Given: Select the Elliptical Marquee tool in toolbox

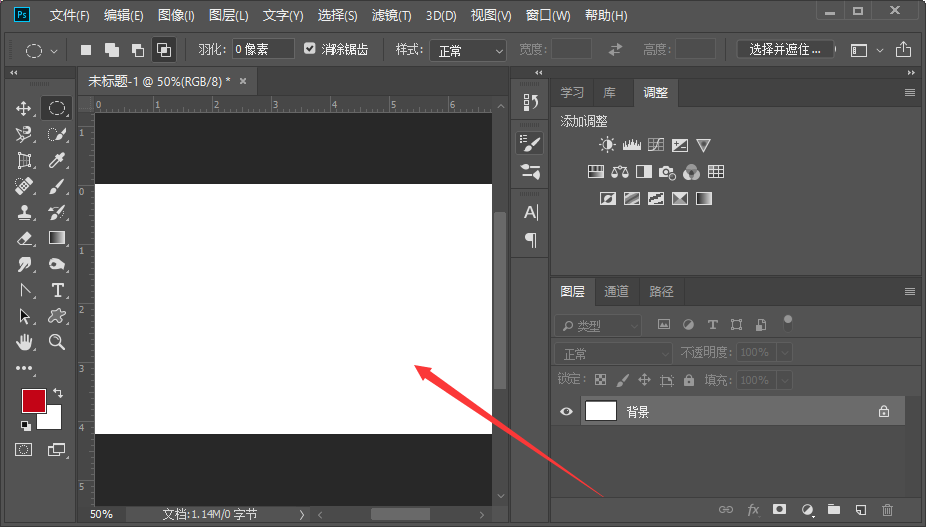Looking at the screenshot, I should point(57,108).
